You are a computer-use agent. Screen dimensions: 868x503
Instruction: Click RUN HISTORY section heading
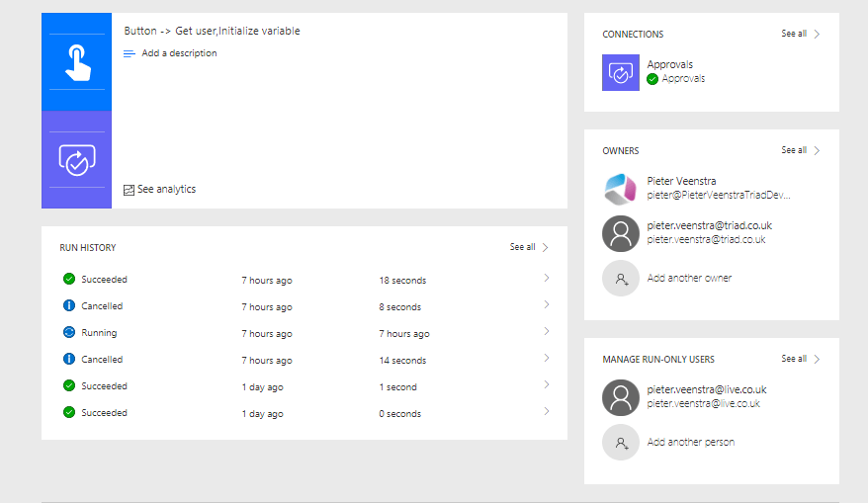coord(87,248)
